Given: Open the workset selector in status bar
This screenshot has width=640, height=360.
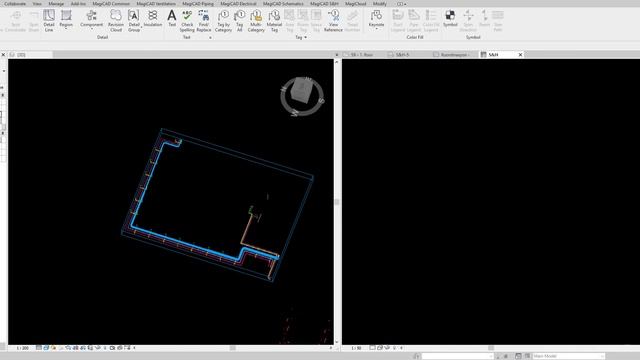Looking at the screenshot, I should [458, 356].
